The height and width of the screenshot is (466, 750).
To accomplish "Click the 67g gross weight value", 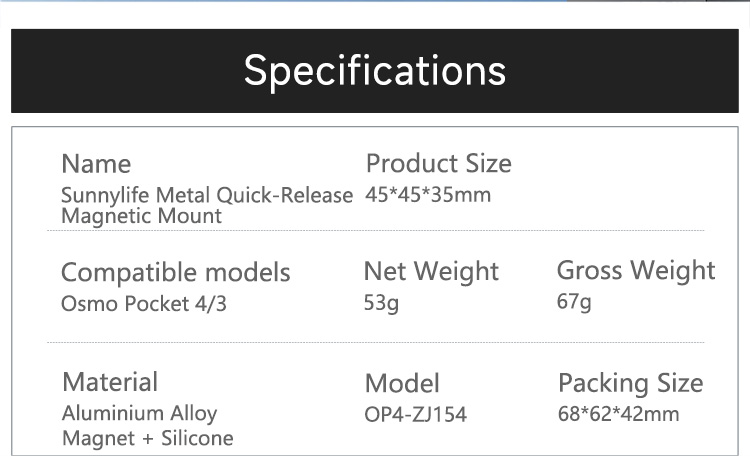I will (574, 301).
